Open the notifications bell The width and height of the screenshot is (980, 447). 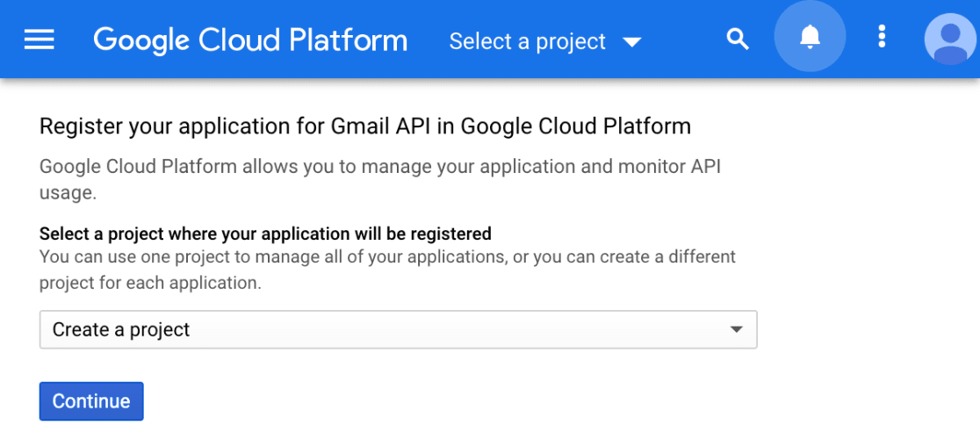[x=810, y=36]
